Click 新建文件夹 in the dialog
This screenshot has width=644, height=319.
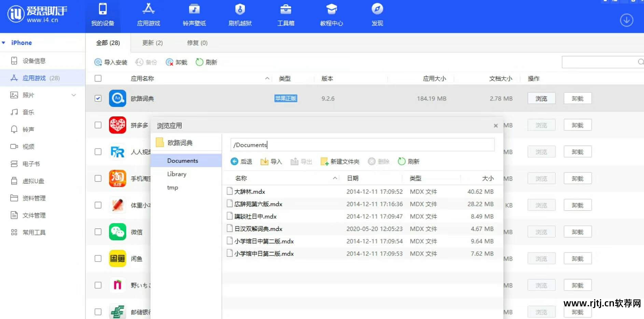pyautogui.click(x=340, y=162)
